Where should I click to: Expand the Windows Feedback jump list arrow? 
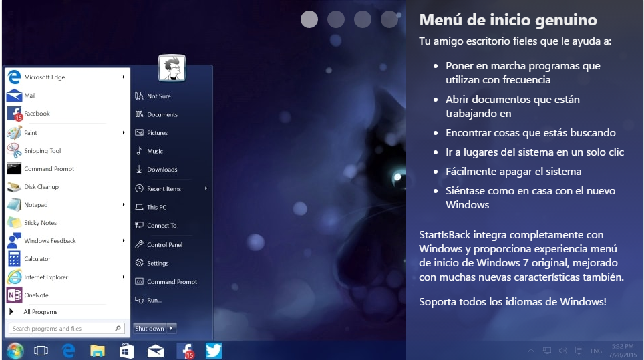coord(123,240)
